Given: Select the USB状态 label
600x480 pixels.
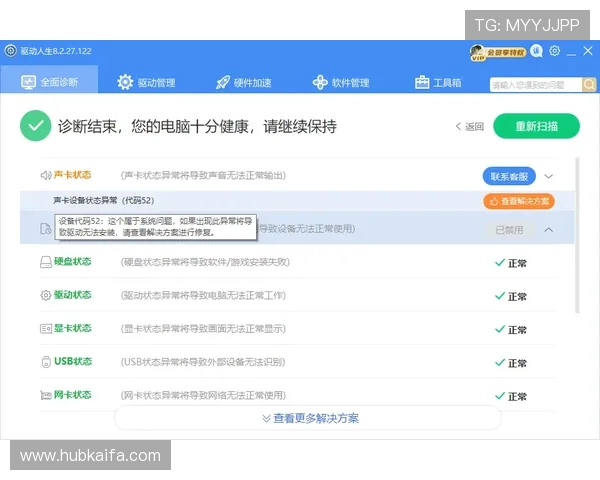Looking at the screenshot, I should pyautogui.click(x=73, y=361).
